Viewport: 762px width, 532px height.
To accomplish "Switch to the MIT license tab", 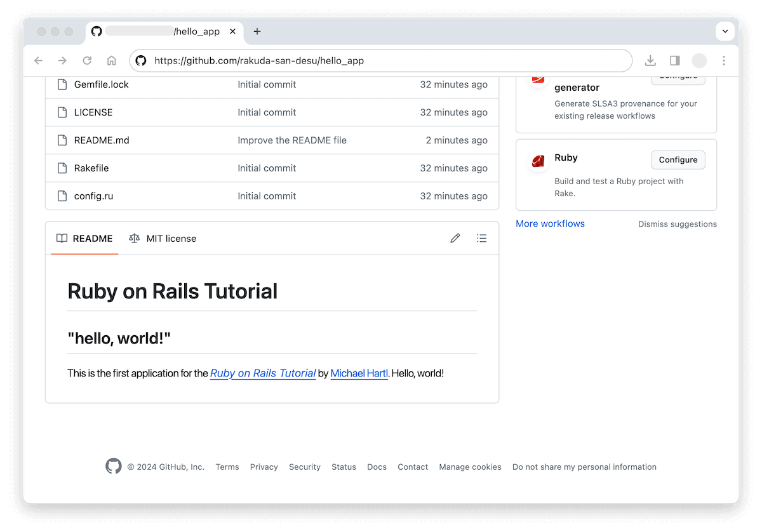I will tap(163, 239).
